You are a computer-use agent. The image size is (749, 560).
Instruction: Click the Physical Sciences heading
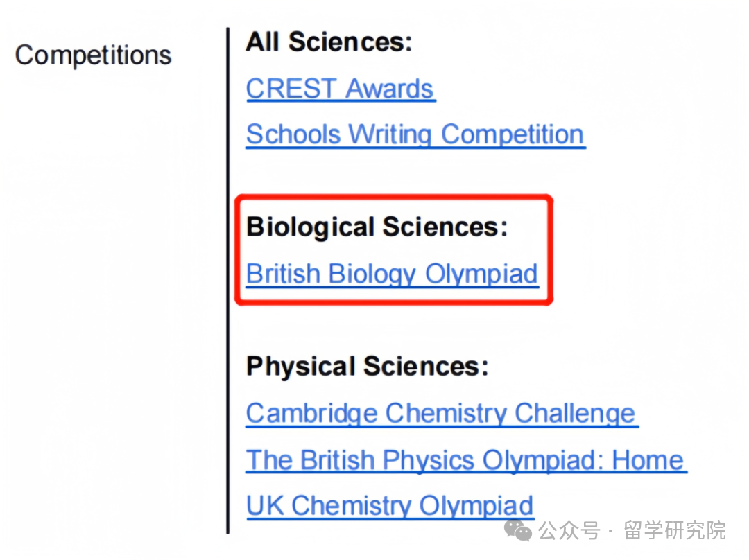tap(368, 367)
